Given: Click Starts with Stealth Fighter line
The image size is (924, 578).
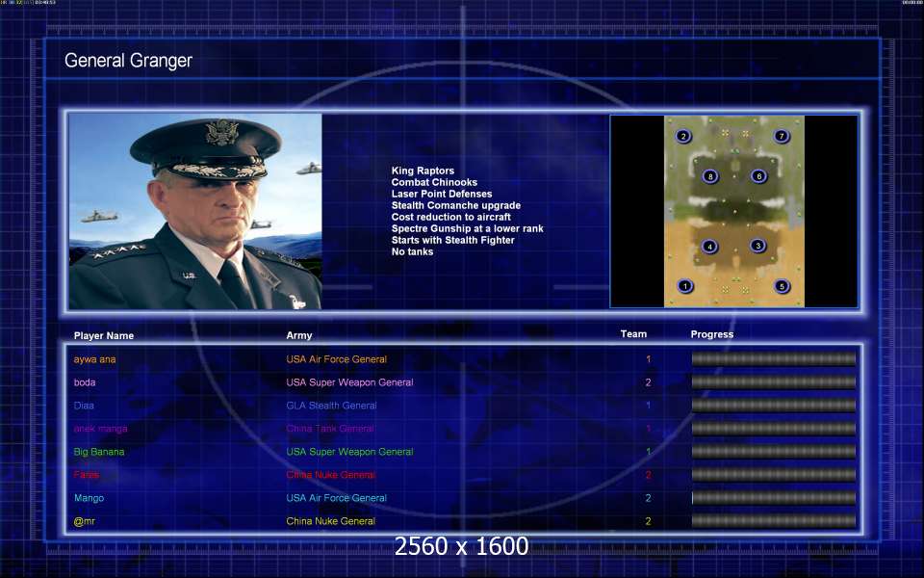Looking at the screenshot, I should point(452,240).
